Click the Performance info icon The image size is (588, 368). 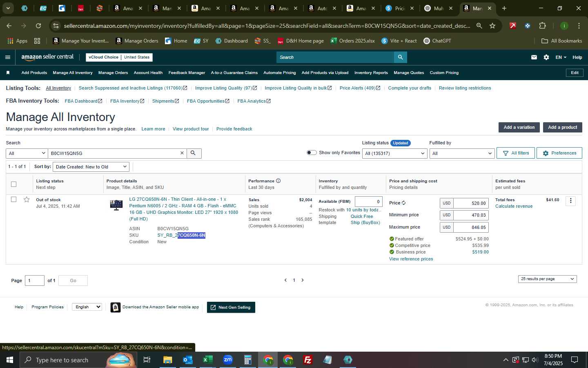pos(278,181)
